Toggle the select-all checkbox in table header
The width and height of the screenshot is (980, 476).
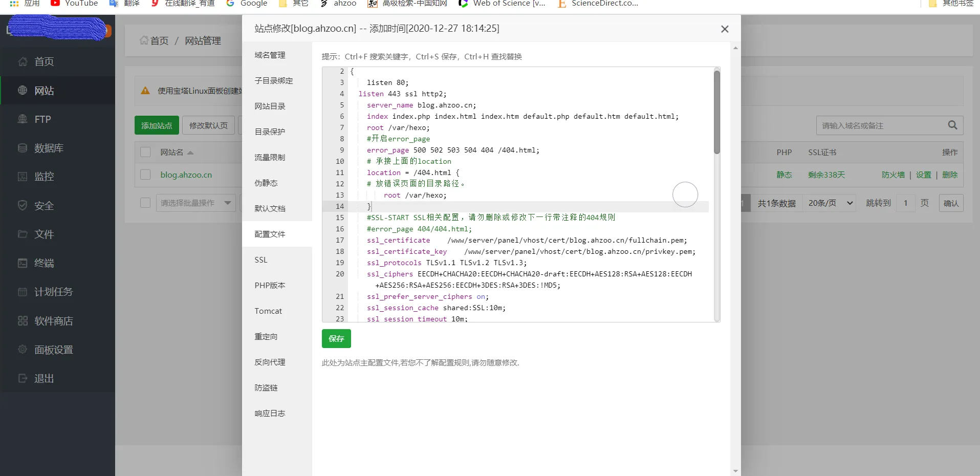click(x=145, y=152)
